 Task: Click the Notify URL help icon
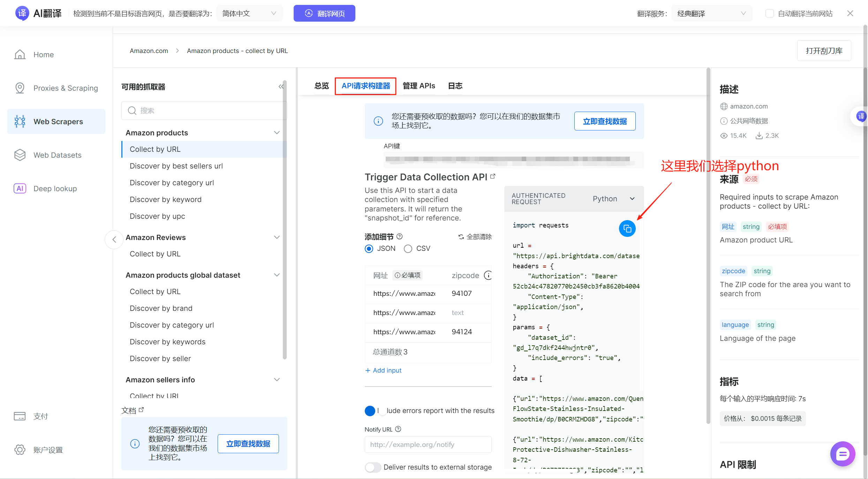pyautogui.click(x=398, y=429)
